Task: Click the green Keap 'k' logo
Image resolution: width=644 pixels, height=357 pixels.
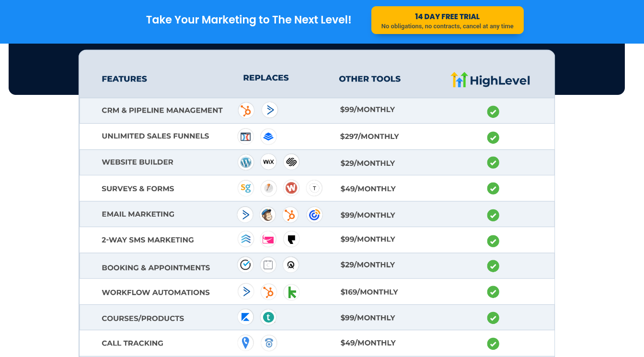Action: [291, 292]
